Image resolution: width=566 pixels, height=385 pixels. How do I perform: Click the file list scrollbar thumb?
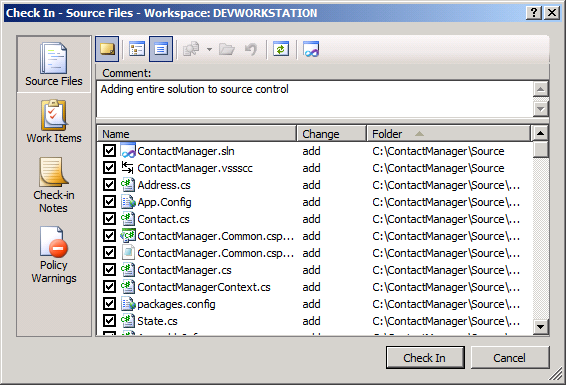[x=540, y=149]
